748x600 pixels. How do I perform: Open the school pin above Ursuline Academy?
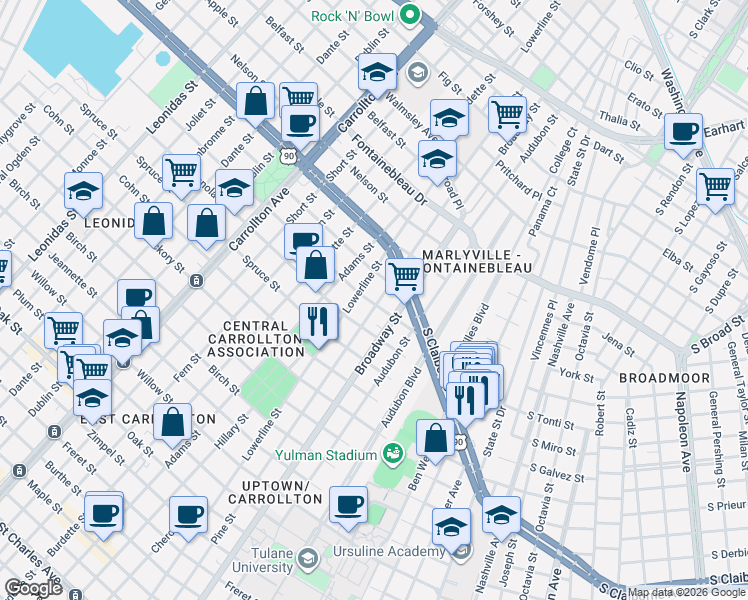pos(451,528)
